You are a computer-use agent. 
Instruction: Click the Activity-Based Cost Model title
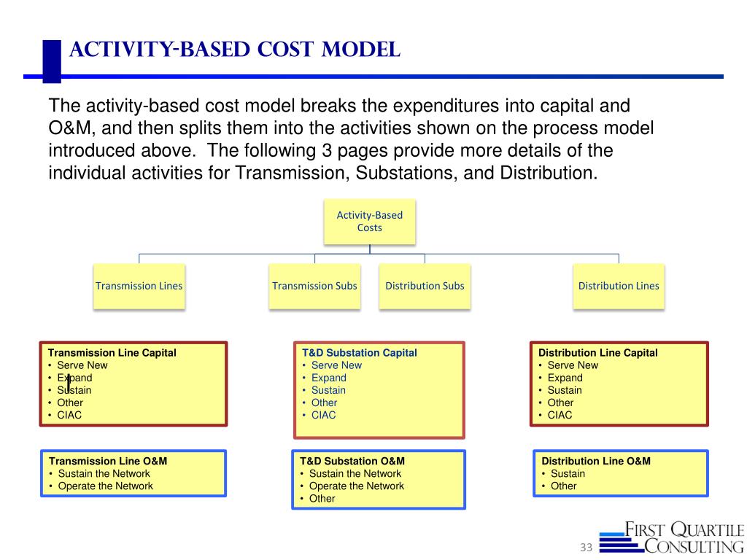(235, 50)
